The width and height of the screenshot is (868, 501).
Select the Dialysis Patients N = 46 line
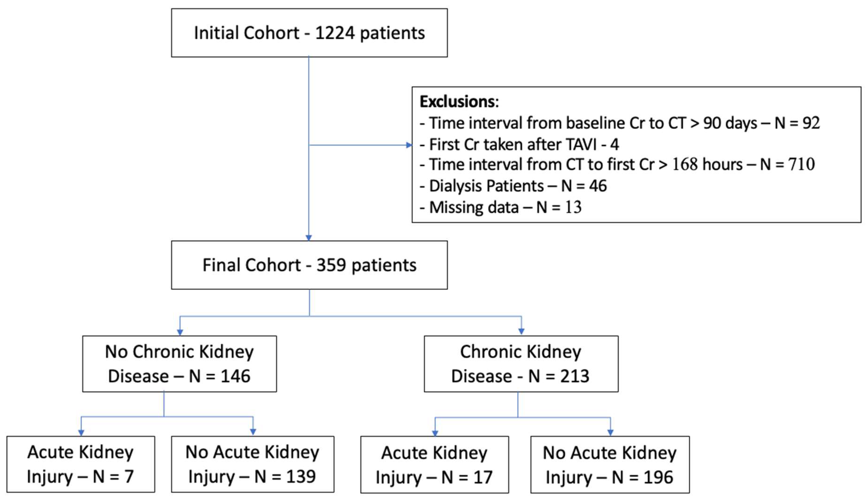[513, 186]
